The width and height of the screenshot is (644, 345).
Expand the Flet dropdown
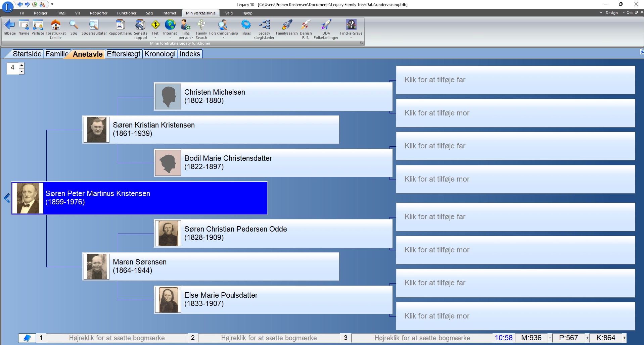point(155,38)
